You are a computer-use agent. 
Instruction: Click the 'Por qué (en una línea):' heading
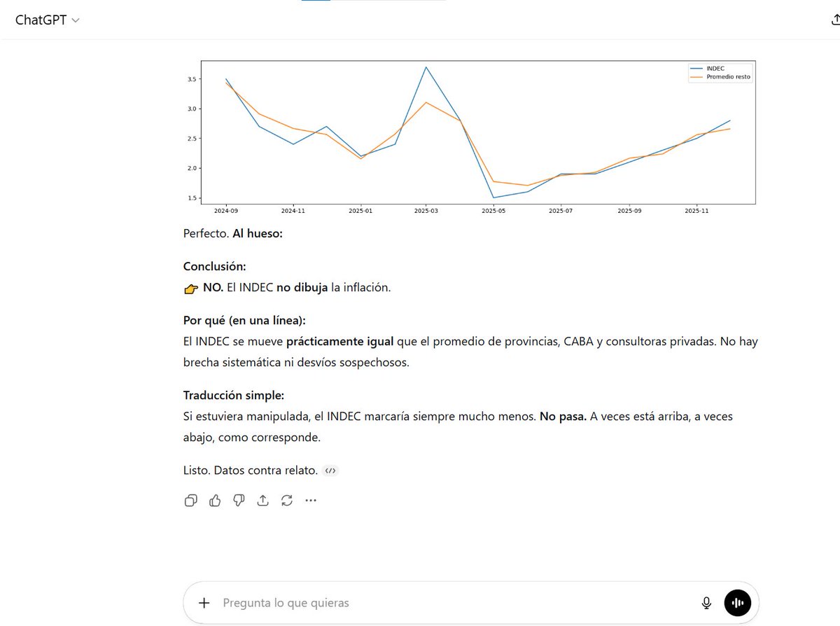click(x=244, y=320)
